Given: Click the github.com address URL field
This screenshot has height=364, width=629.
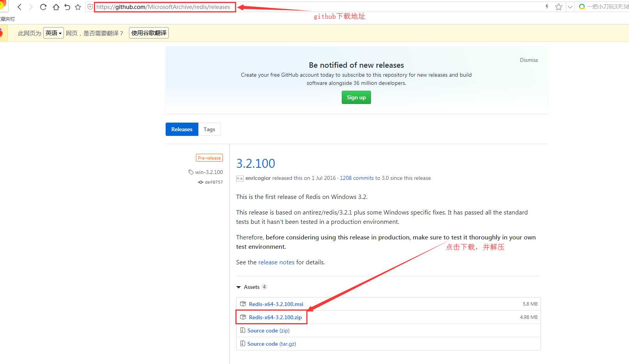Looking at the screenshot, I should click(x=163, y=7).
